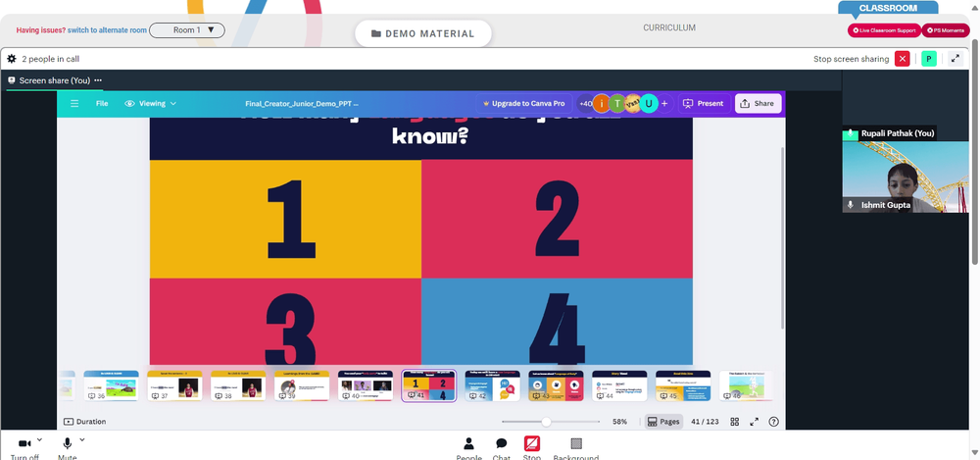Open the Canva File menu
The image size is (980, 460).
pyautogui.click(x=102, y=103)
